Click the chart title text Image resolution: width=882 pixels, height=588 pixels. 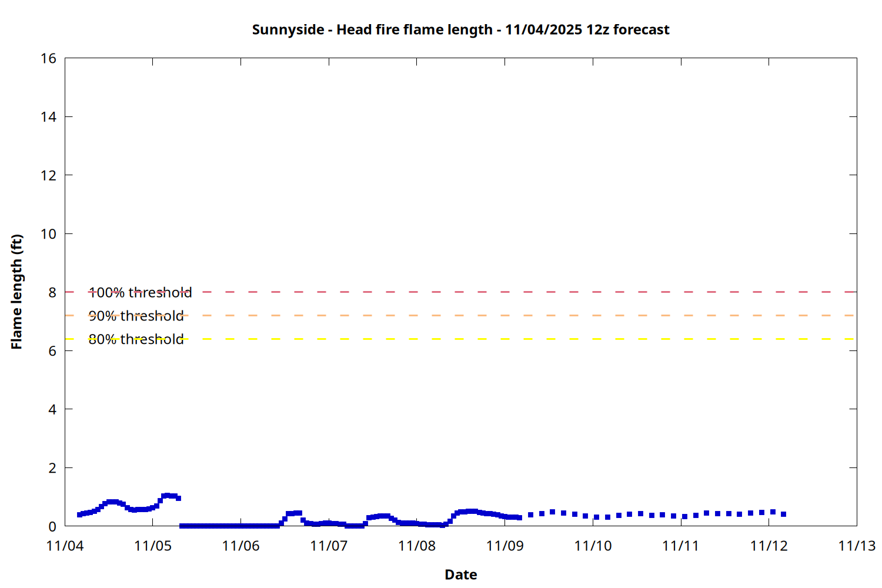coord(460,30)
